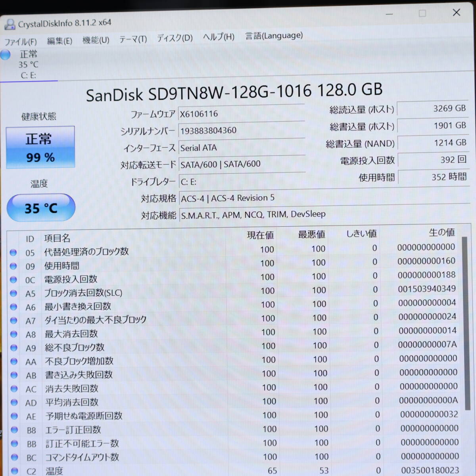Viewport: 476px width, 476px height.
Task: Click the status dot for attribute A6
Action: 13,307
